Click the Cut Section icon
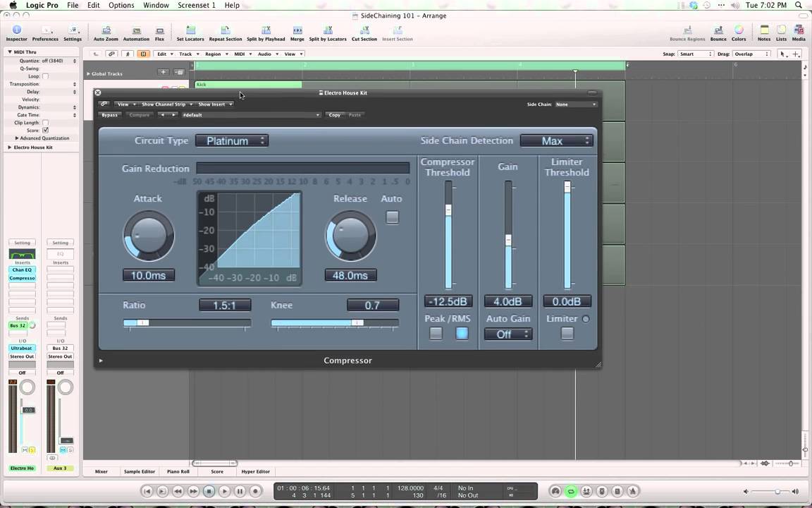 (x=364, y=33)
